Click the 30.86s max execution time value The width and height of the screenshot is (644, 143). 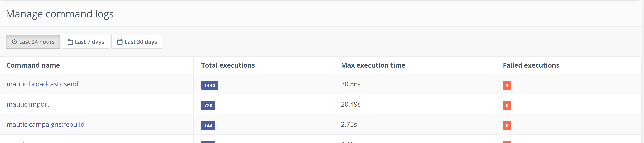pyautogui.click(x=351, y=84)
